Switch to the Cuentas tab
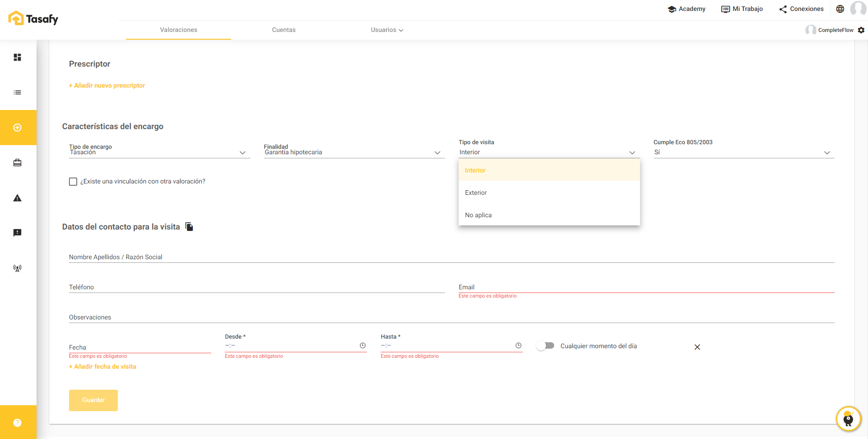Screen dimensions: 868x439 [x=284, y=30]
